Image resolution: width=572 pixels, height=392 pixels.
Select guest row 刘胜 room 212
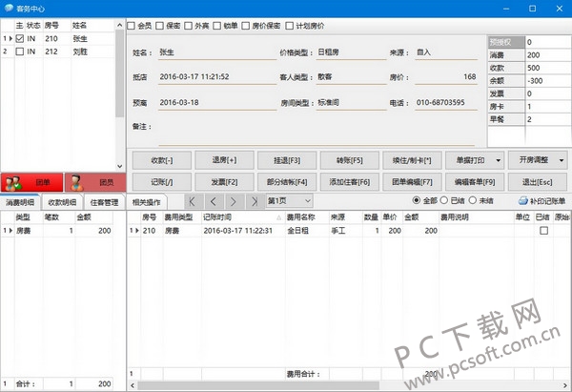58,52
